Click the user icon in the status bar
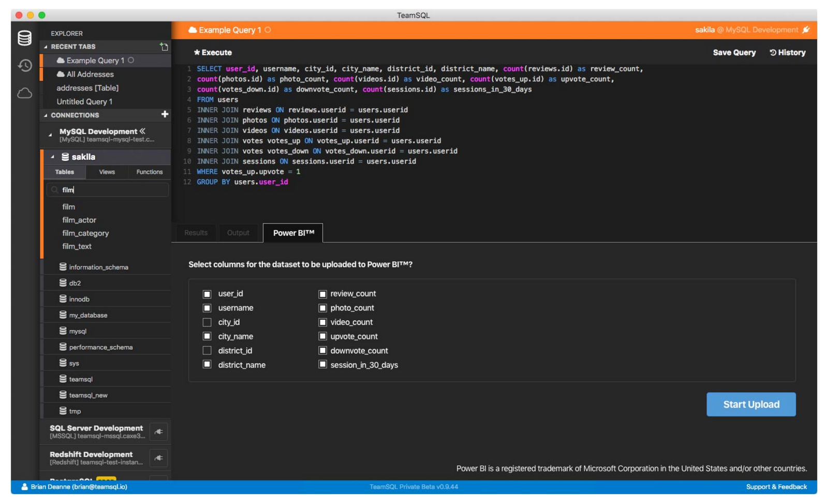This screenshot has height=504, width=824. (24, 487)
